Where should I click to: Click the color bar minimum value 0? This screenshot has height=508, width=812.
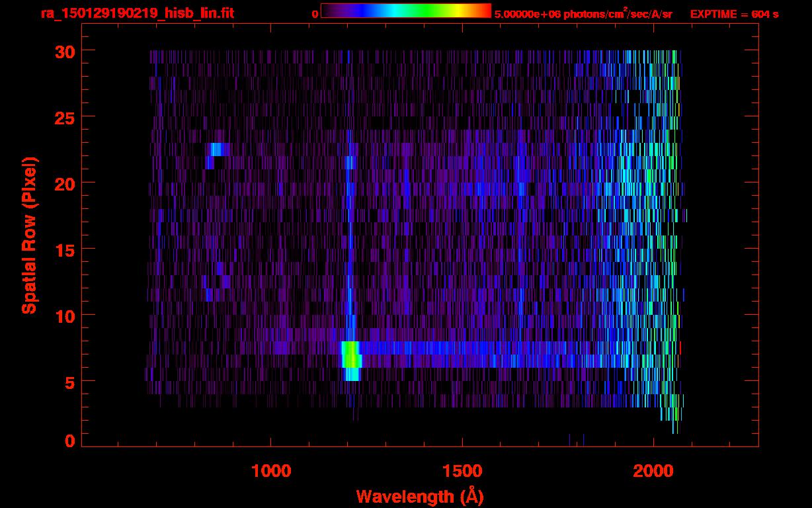click(315, 14)
